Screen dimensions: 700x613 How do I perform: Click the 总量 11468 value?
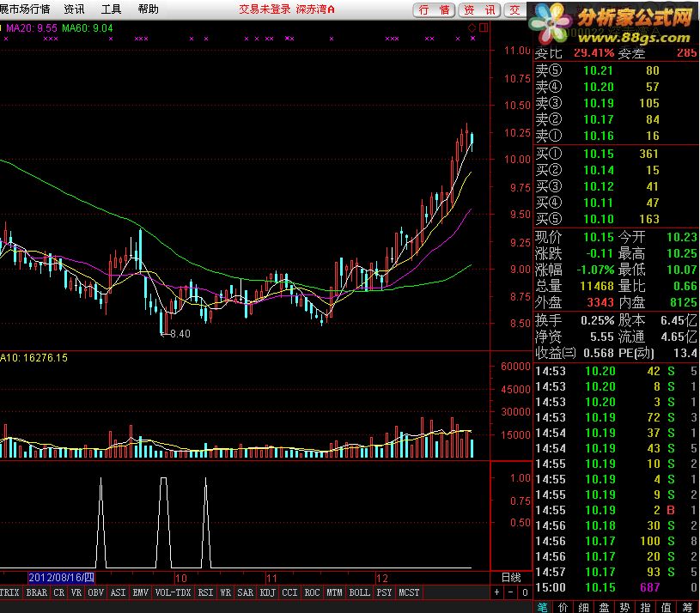pyautogui.click(x=597, y=286)
